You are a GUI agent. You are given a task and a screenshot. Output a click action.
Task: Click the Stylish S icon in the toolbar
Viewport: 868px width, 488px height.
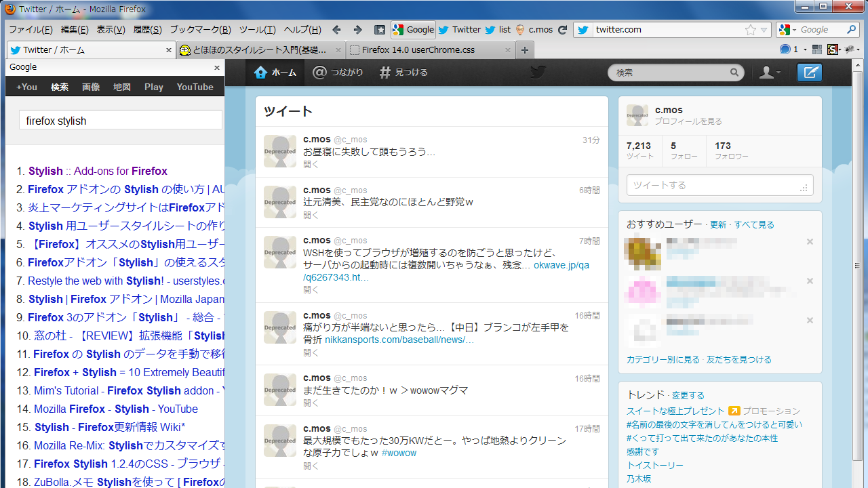(x=832, y=49)
